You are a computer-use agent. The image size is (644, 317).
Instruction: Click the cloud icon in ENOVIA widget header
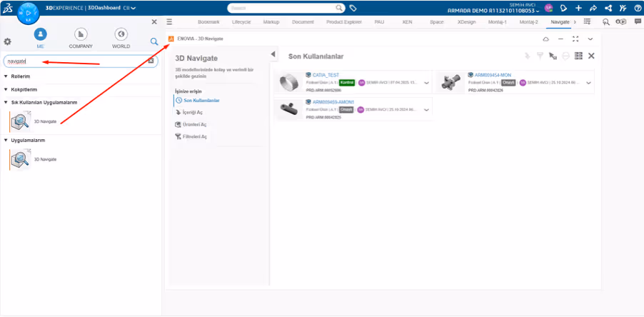pyautogui.click(x=546, y=39)
